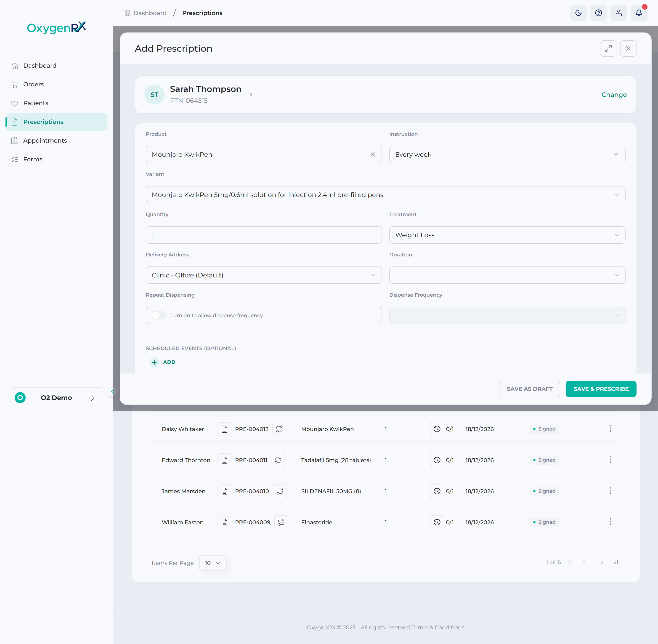Open the empty Duration dropdown

click(507, 275)
